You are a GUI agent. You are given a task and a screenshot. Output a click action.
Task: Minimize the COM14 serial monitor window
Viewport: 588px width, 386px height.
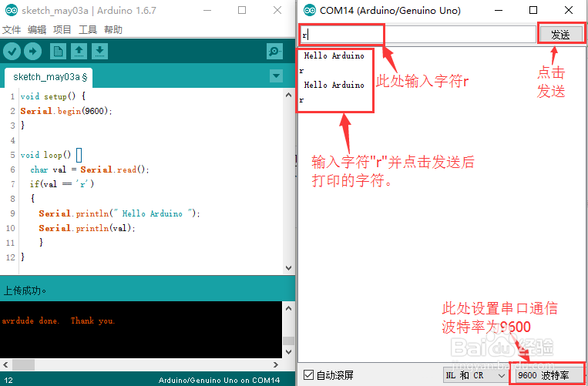[498, 10]
